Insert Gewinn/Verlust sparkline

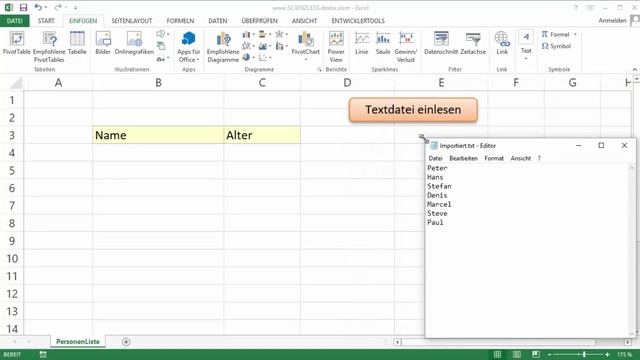click(x=406, y=47)
